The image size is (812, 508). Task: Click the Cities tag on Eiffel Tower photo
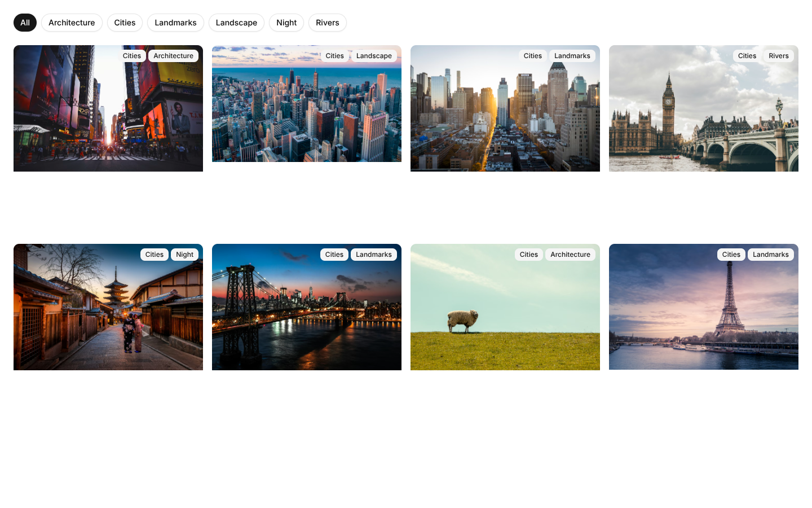731,255
